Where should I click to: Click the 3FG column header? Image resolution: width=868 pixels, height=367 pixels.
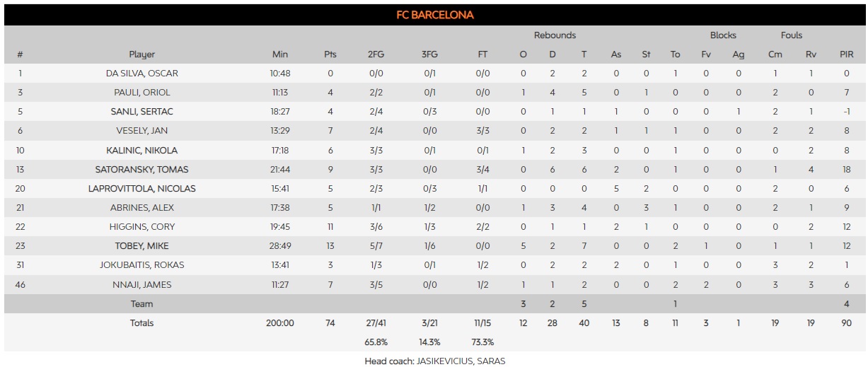(x=430, y=54)
